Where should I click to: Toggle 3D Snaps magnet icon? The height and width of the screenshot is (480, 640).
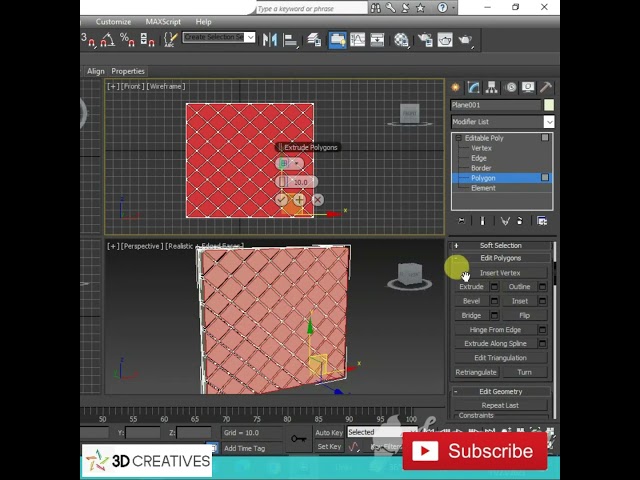[88, 40]
